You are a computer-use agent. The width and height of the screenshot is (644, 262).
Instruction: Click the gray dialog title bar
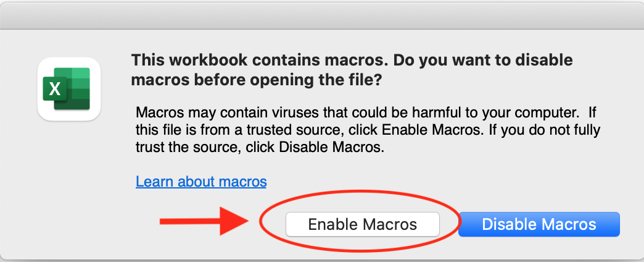pyautogui.click(x=322, y=14)
